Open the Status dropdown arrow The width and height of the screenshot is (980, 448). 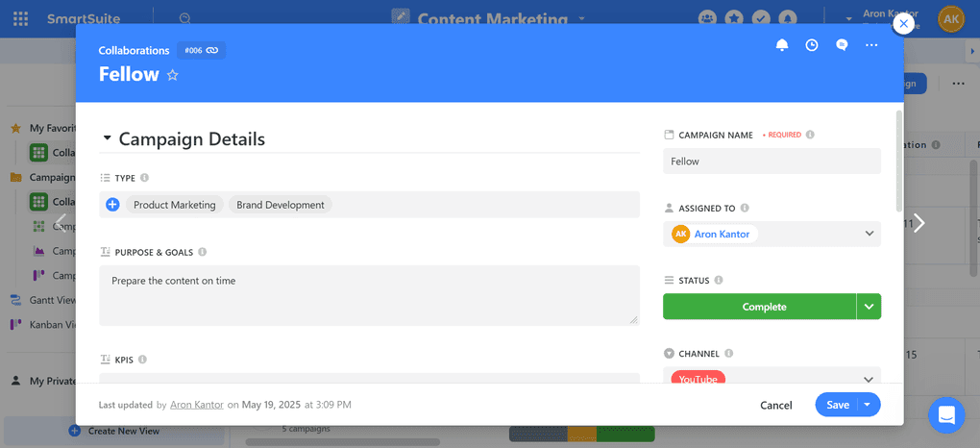[x=869, y=307]
